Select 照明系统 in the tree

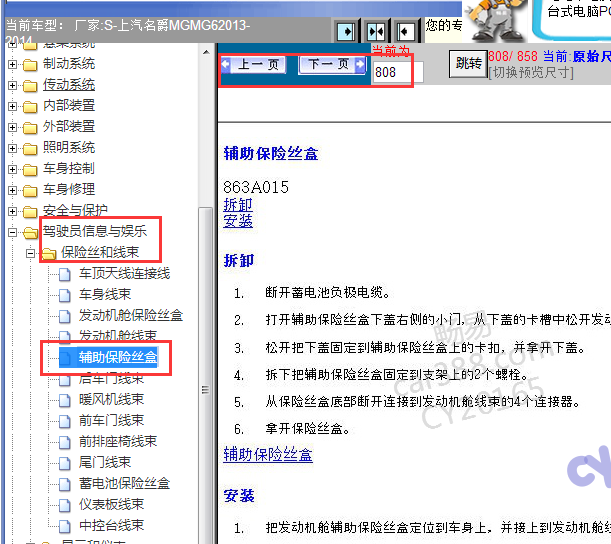pyautogui.click(x=69, y=147)
